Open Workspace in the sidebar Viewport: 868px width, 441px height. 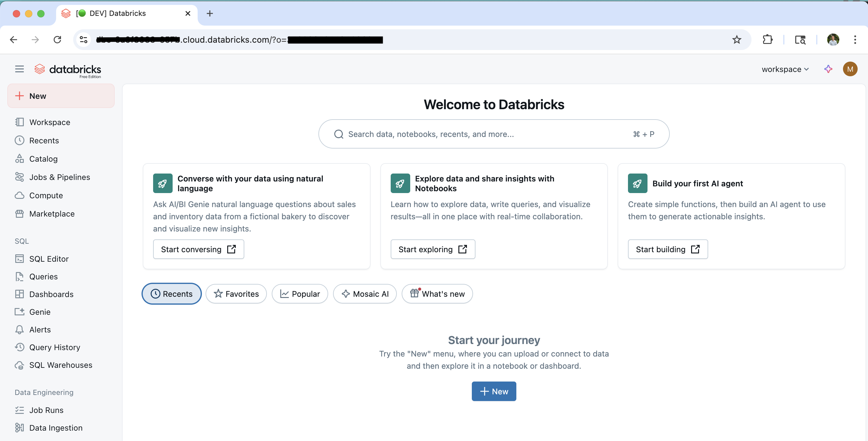pos(61,122)
